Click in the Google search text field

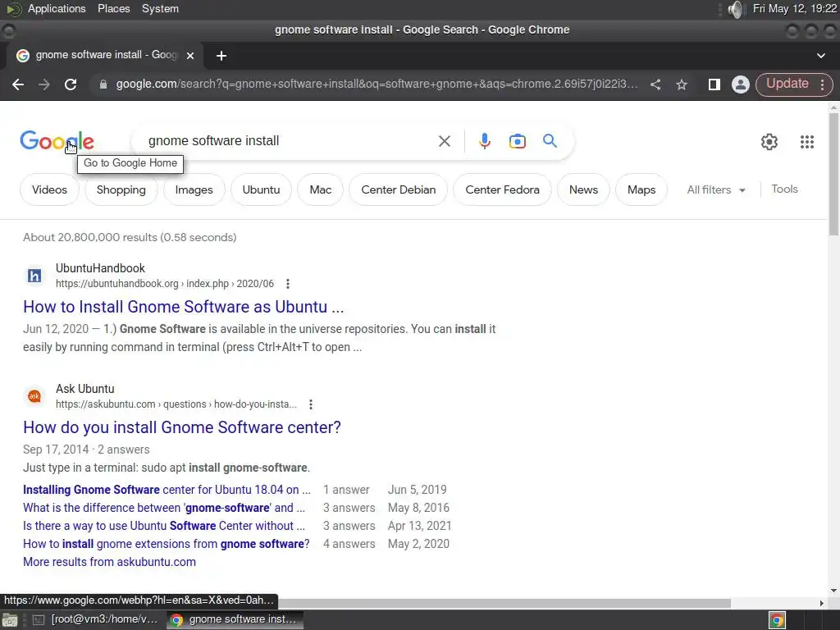pos(290,141)
